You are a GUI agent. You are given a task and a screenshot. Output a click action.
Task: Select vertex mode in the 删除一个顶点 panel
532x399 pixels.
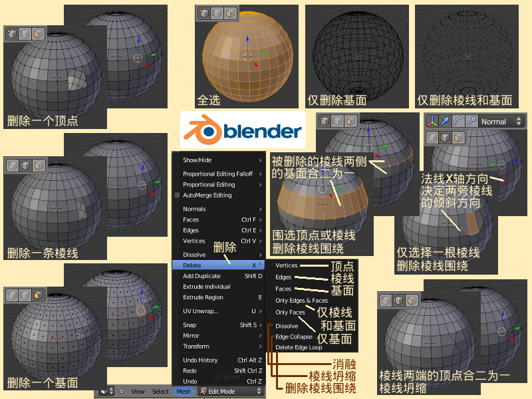[12, 34]
